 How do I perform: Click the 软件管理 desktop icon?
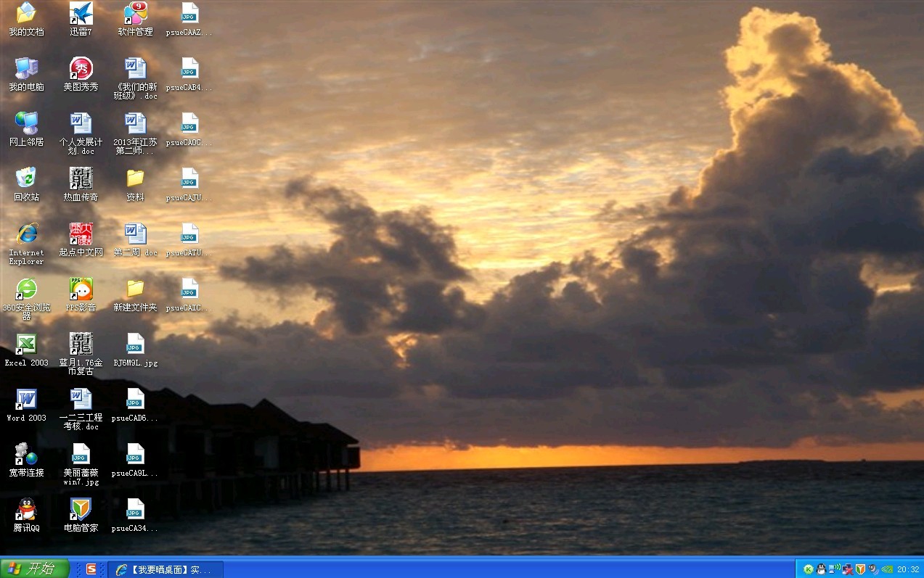click(x=135, y=14)
